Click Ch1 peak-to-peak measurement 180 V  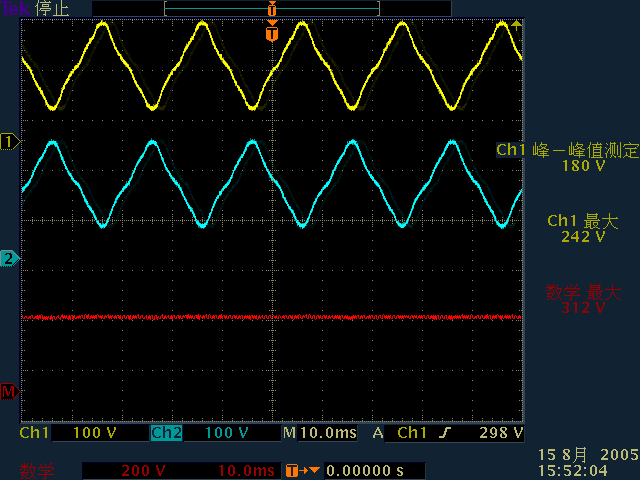point(583,166)
